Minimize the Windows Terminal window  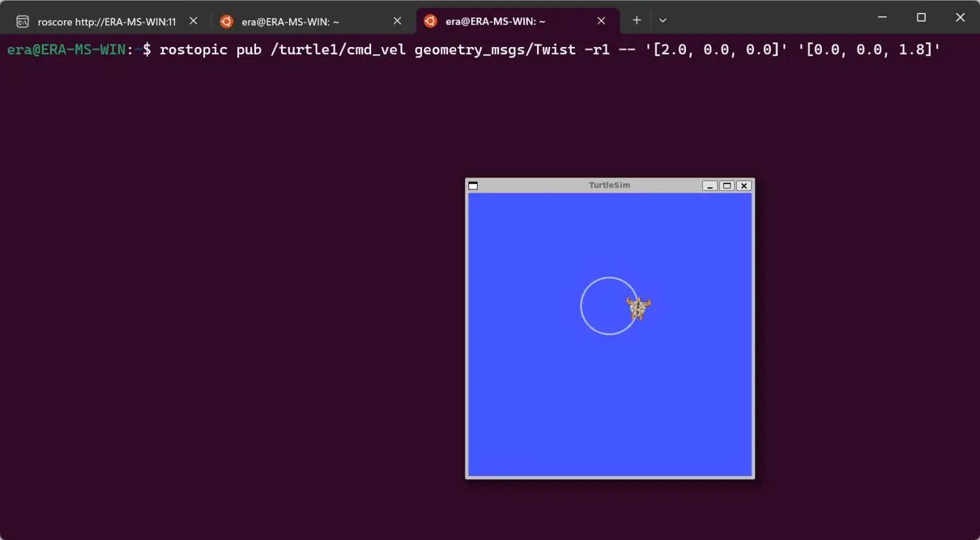coord(882,18)
